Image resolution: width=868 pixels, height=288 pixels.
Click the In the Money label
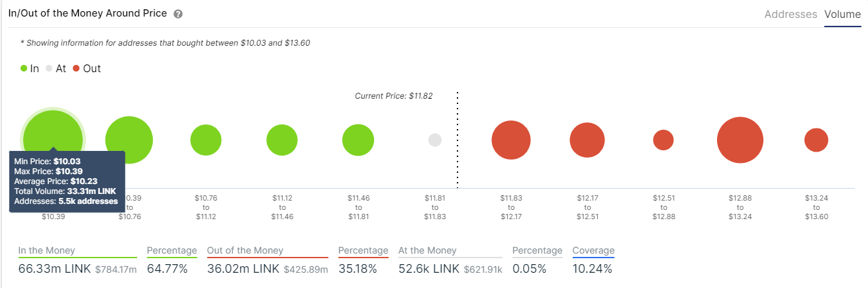coord(46,250)
